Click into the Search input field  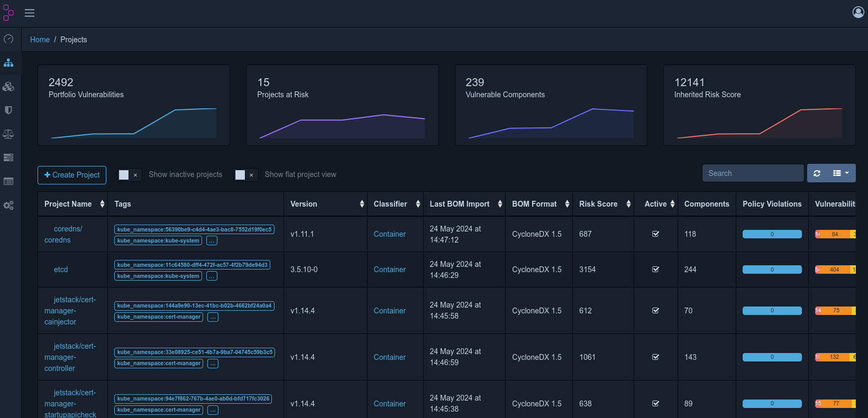pos(752,173)
